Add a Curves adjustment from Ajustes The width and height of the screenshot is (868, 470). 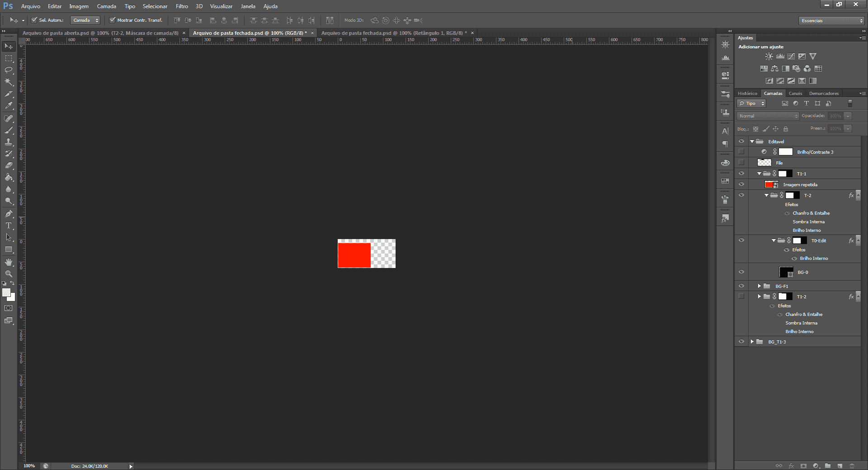791,56
